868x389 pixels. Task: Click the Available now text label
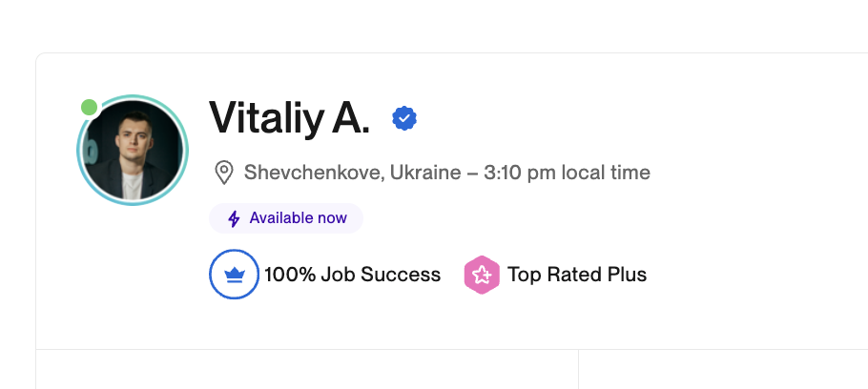(299, 218)
